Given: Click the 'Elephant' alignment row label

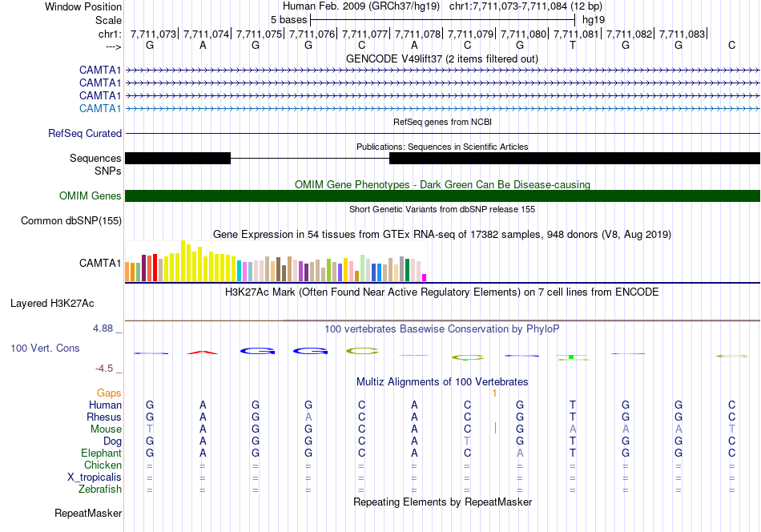Looking at the screenshot, I should click(101, 453).
